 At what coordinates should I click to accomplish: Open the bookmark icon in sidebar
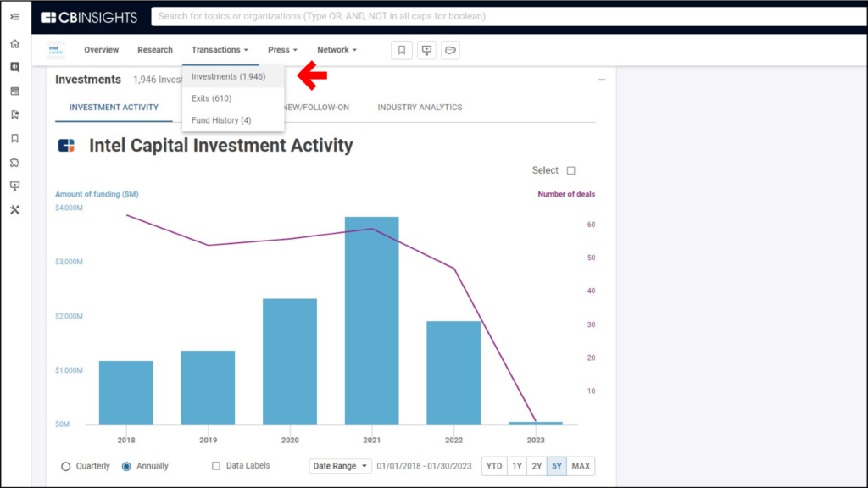click(x=15, y=138)
